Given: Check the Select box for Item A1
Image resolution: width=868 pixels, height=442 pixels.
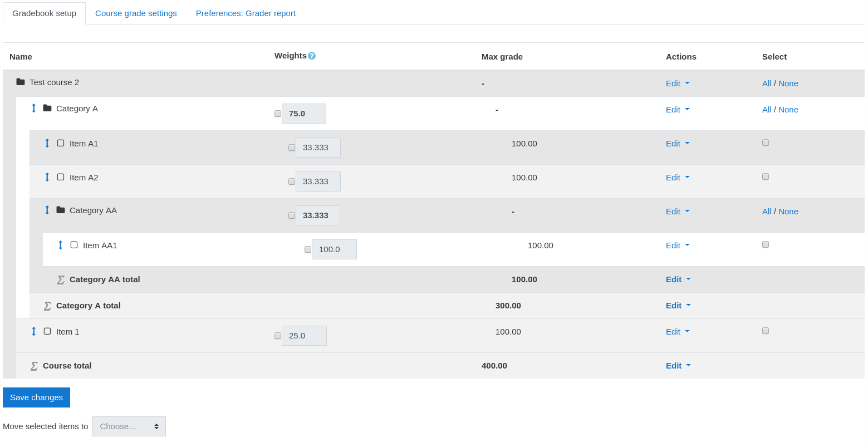Looking at the screenshot, I should pos(766,143).
